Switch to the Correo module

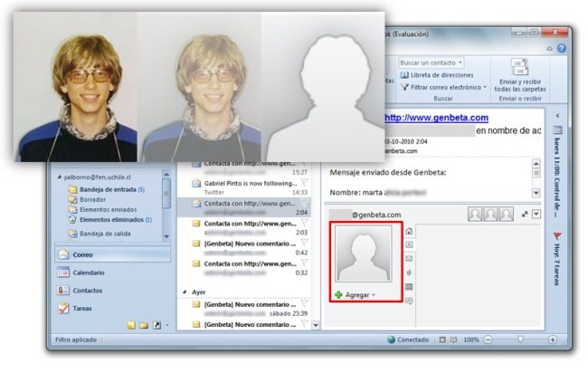[113, 254]
